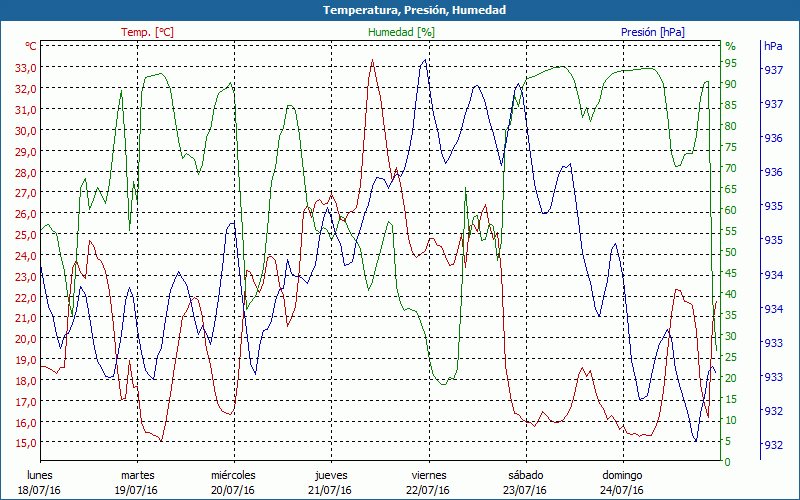800x500 pixels.
Task: Select the domingo day label
Action: pyautogui.click(x=622, y=475)
